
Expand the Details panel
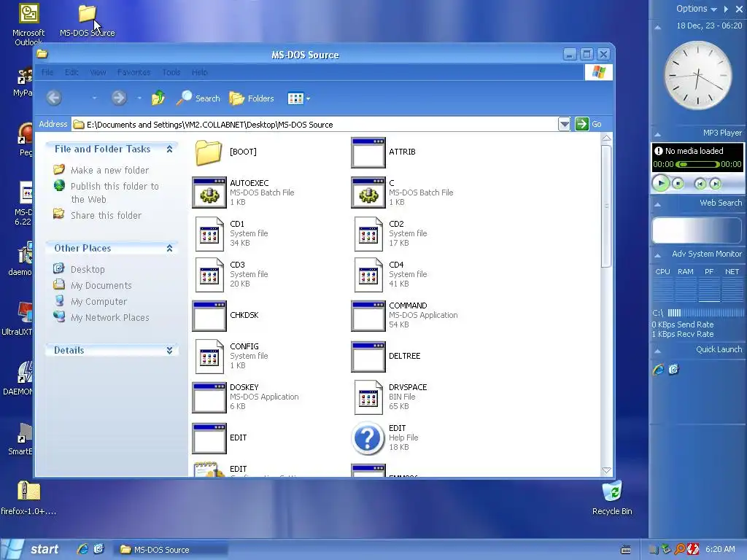[169, 351]
